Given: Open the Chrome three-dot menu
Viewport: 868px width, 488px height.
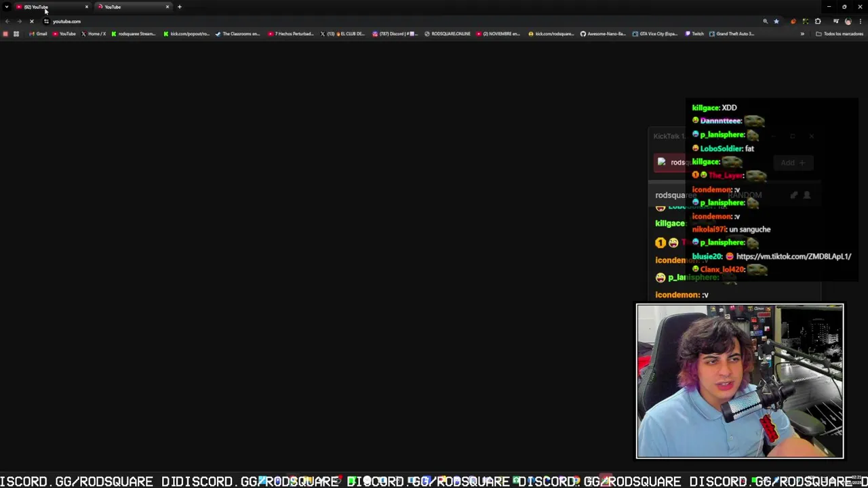Looking at the screenshot, I should (x=861, y=21).
